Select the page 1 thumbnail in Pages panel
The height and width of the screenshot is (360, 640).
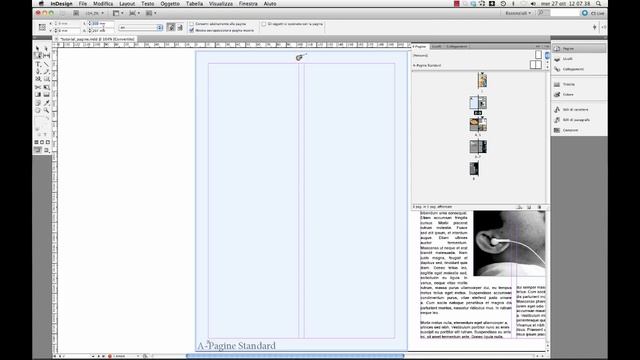pos(482,80)
